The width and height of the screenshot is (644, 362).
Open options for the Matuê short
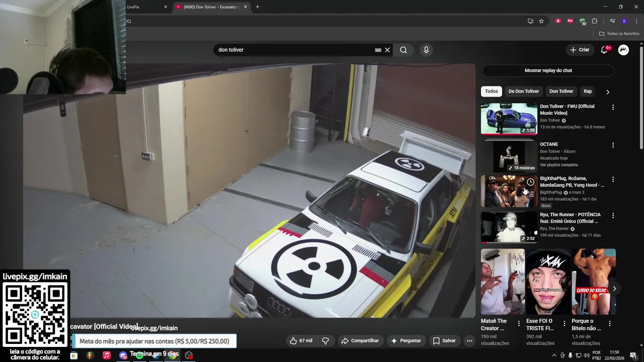[519, 324]
